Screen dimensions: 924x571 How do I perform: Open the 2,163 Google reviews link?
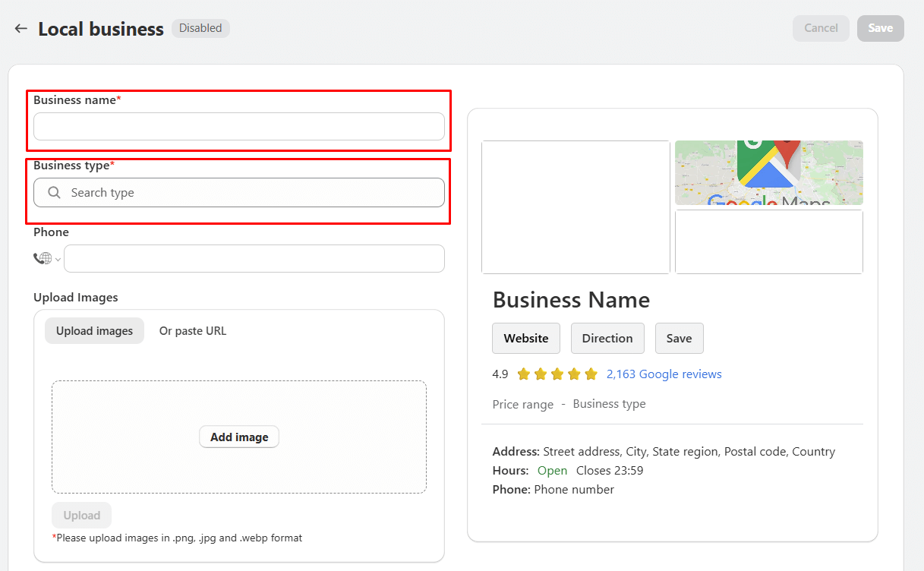(x=664, y=374)
